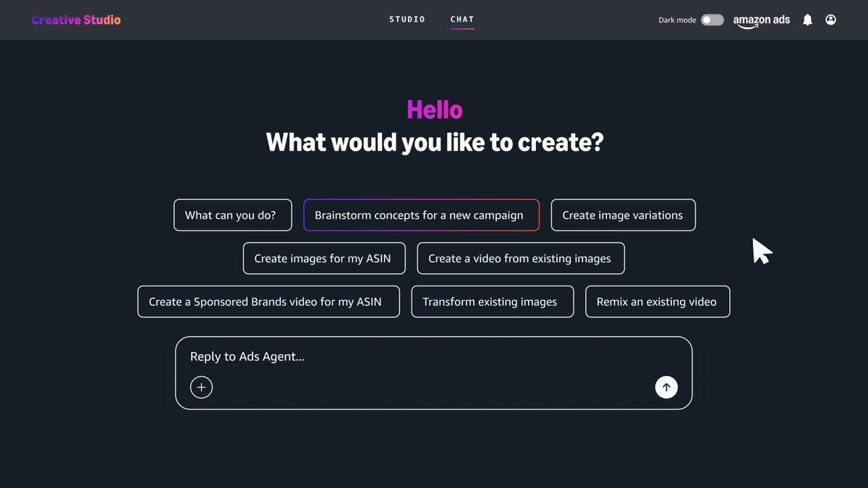Viewport: 868px width, 488px height.
Task: Select 'Create a video from existing images'
Action: click(x=520, y=258)
